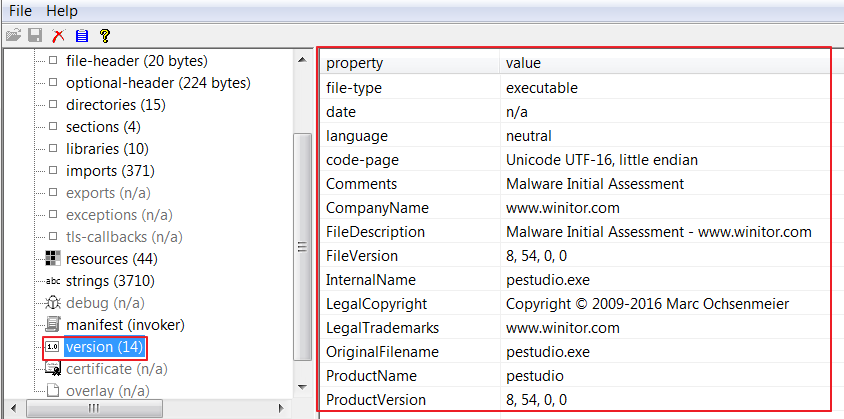
Task: Click the square icon beside optional-header
Action: [53, 83]
